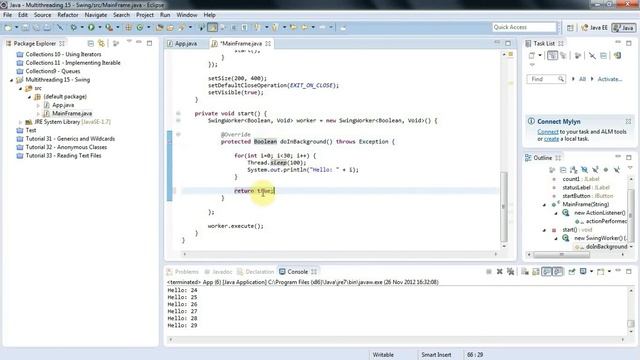
Task: Select Tutorial 33 - Reading Text Files project
Action: click(x=63, y=156)
